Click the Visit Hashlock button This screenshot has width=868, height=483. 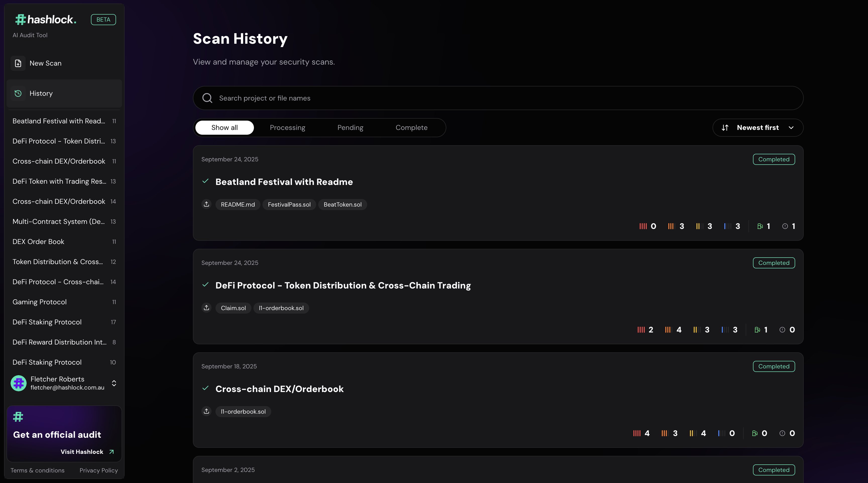click(x=82, y=452)
